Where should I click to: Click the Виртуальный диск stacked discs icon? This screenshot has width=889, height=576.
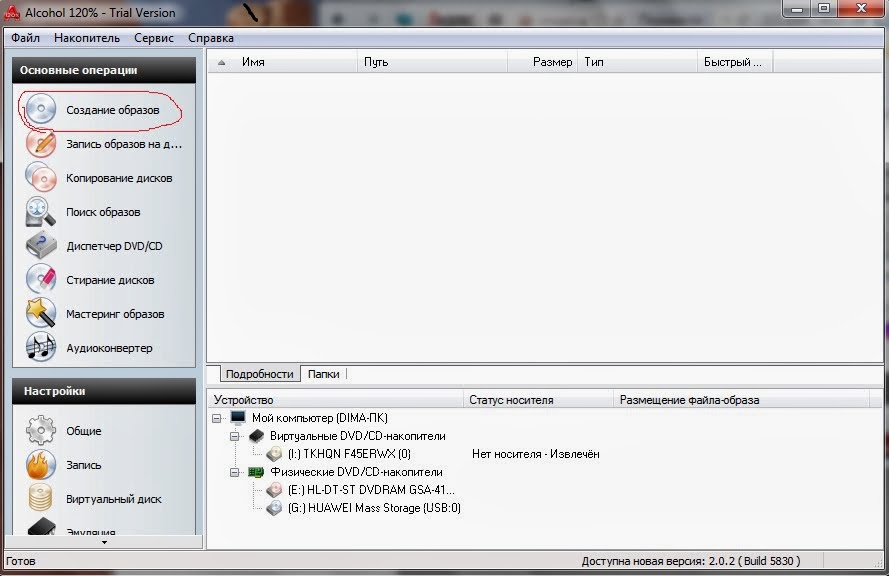(41, 498)
